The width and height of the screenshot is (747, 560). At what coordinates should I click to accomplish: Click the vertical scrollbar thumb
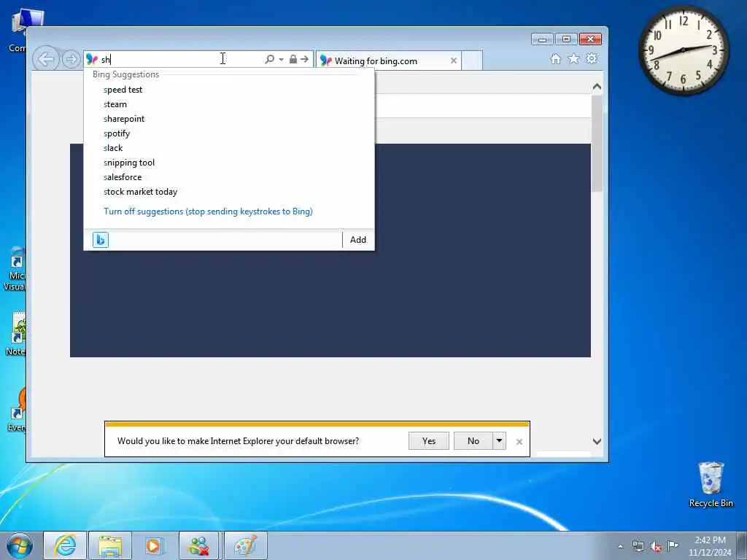(597, 143)
